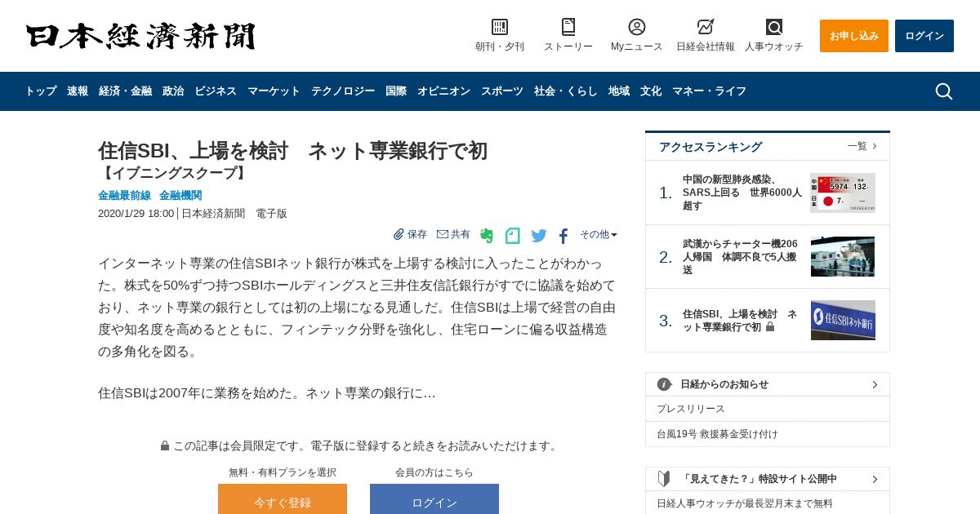Open テクノロジー section
980x514 pixels.
coord(343,91)
